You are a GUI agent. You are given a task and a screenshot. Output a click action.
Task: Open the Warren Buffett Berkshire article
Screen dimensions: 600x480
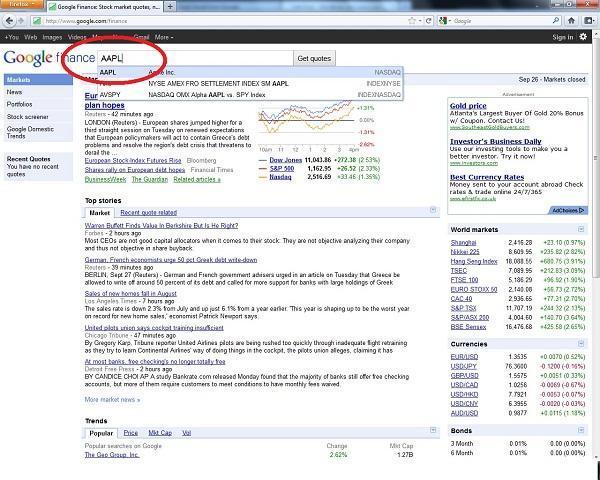(160, 226)
